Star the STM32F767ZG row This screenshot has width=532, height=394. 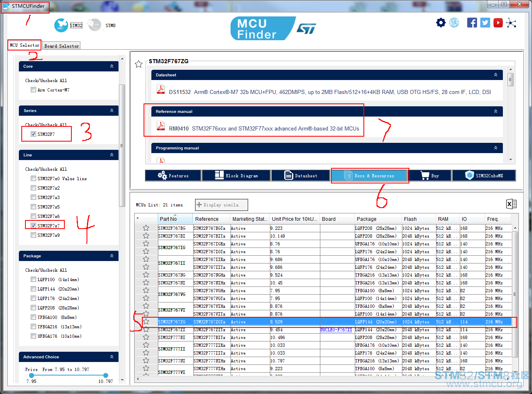point(146,322)
